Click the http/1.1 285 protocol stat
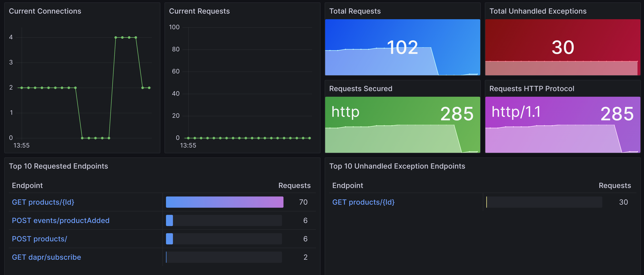Image resolution: width=644 pixels, height=275 pixels. (x=563, y=125)
